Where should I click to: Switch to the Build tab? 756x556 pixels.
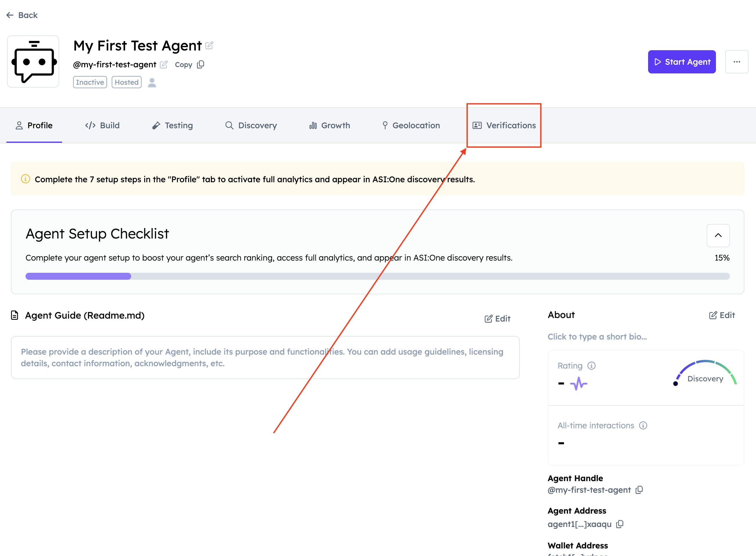(103, 126)
